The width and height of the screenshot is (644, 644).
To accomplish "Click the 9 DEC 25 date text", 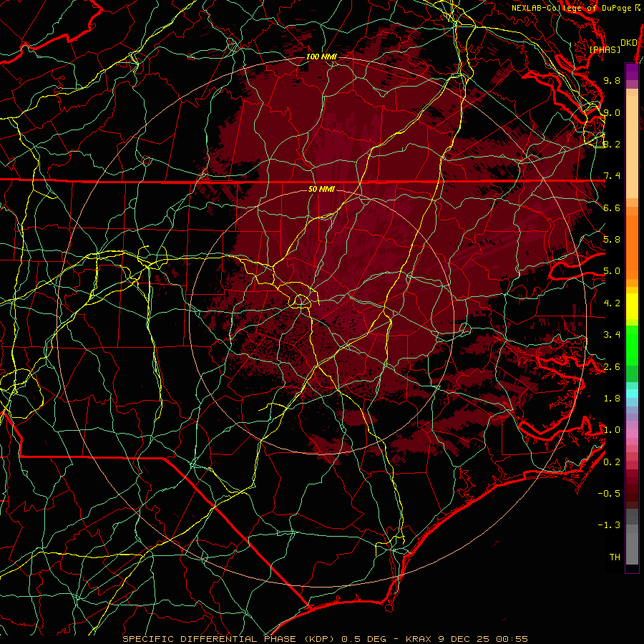I will (463, 639).
